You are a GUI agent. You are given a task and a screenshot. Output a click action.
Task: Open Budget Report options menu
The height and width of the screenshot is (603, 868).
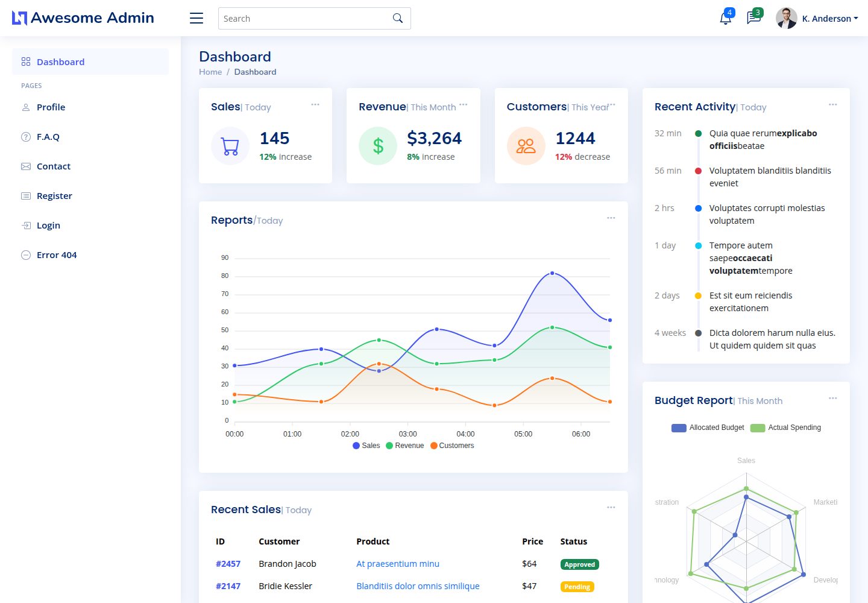[833, 399]
